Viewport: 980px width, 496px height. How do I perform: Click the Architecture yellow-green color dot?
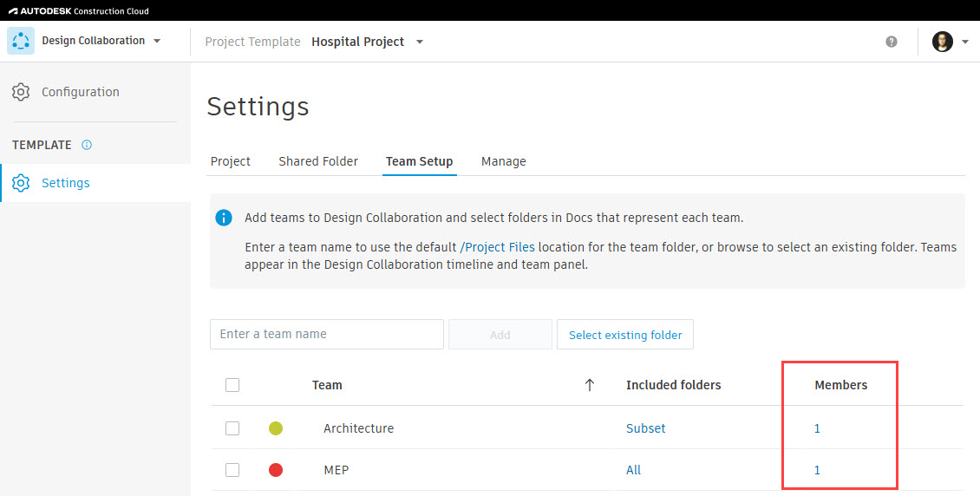(276, 427)
